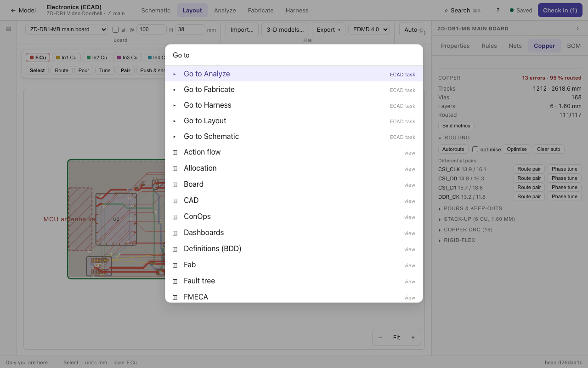Image resolution: width=588 pixels, height=368 pixels.
Task: Zoom in with the plus button
Action: click(413, 338)
